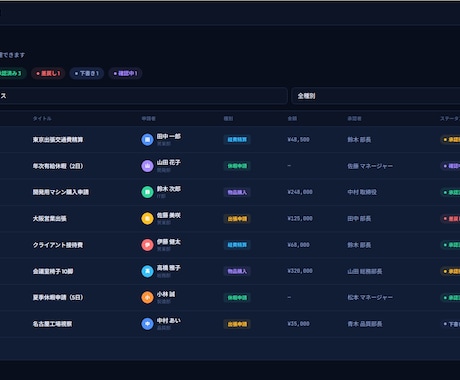Click approver 佐藤 マネージャー
Viewport: 460px width, 380px height.
click(x=370, y=166)
